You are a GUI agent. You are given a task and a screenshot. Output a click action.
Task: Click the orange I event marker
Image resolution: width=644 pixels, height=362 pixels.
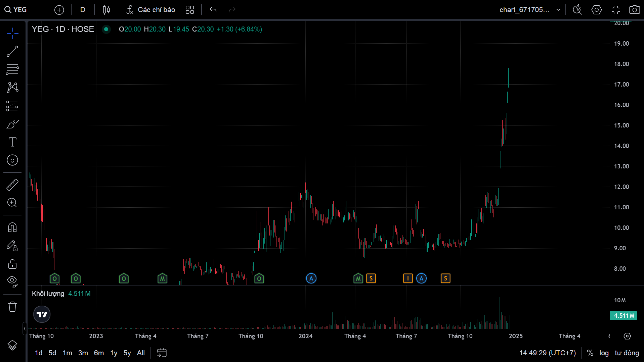(408, 278)
